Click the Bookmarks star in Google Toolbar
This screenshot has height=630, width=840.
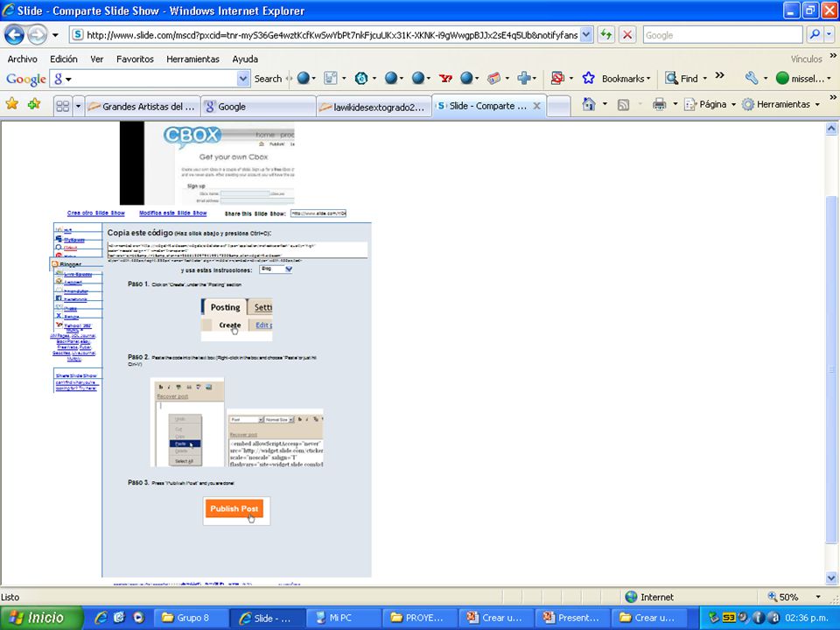click(588, 78)
